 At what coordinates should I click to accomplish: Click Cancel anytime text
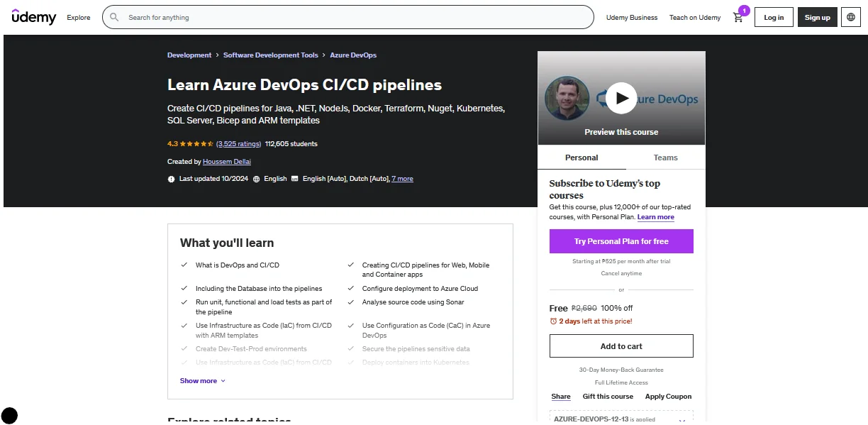point(621,273)
